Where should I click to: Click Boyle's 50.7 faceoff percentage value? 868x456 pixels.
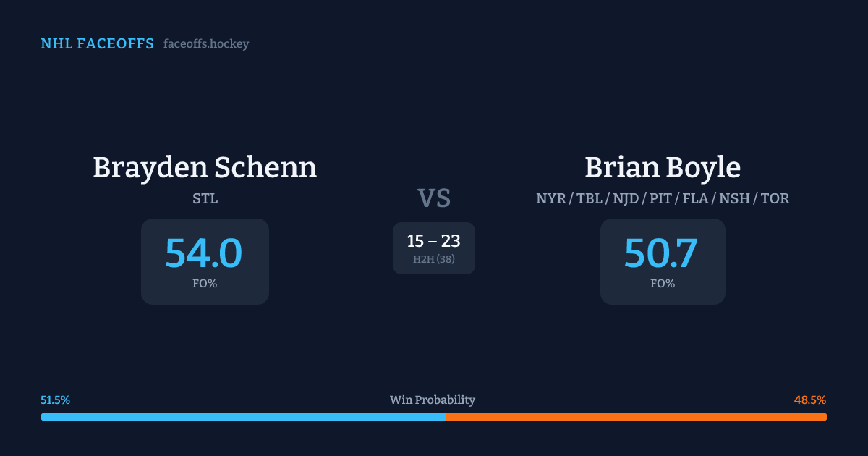(x=661, y=253)
